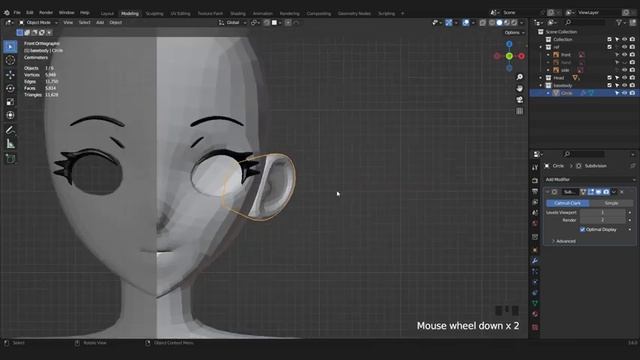Screen dimensions: 640x360
Task: Toggle the Optimal Display checkbox
Action: pyautogui.click(x=582, y=230)
